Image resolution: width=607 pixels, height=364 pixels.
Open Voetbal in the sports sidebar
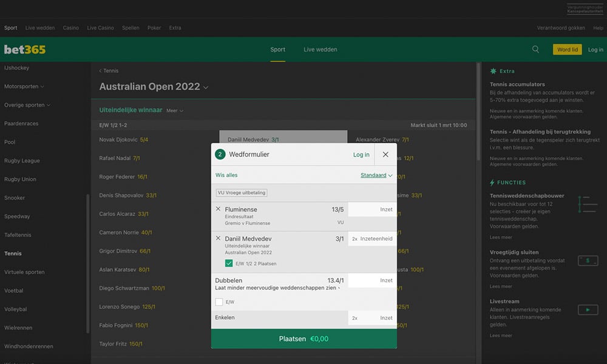coord(13,291)
